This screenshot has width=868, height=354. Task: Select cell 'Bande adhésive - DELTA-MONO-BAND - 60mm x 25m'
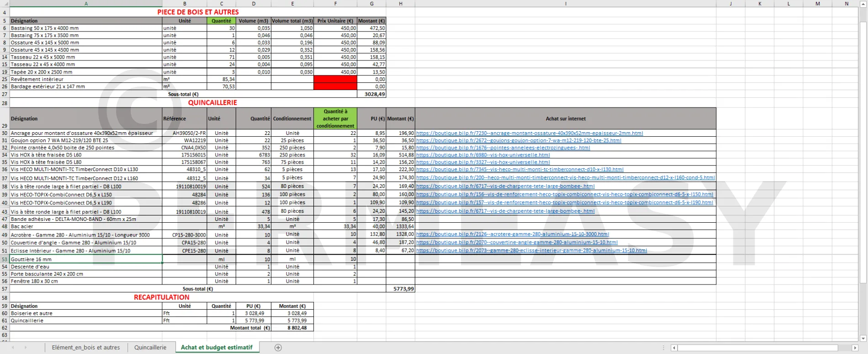click(x=86, y=219)
